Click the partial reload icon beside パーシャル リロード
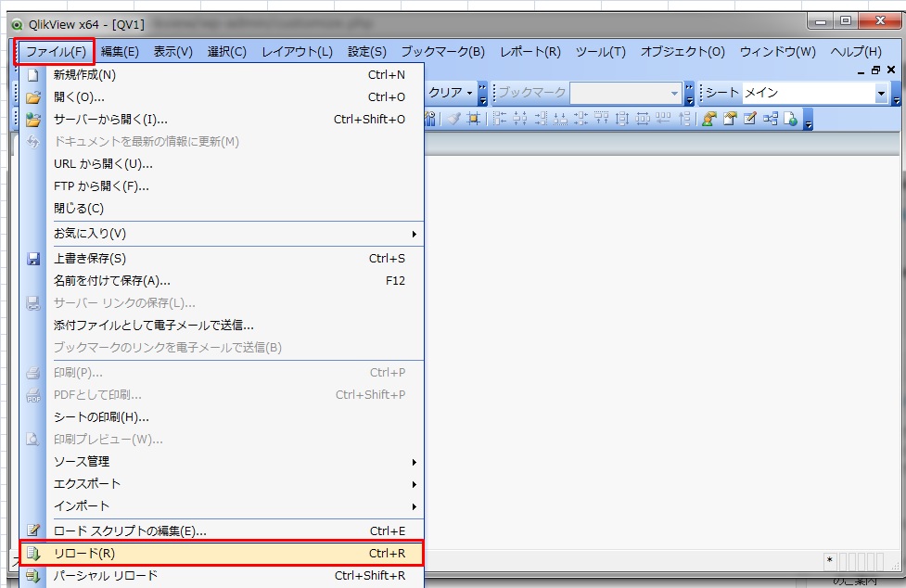 coord(33,576)
